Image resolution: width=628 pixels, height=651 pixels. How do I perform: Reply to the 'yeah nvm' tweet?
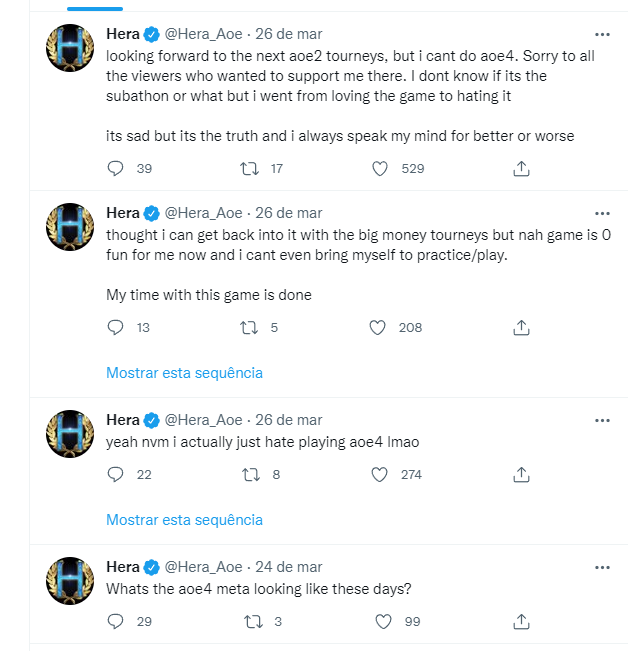(x=115, y=474)
